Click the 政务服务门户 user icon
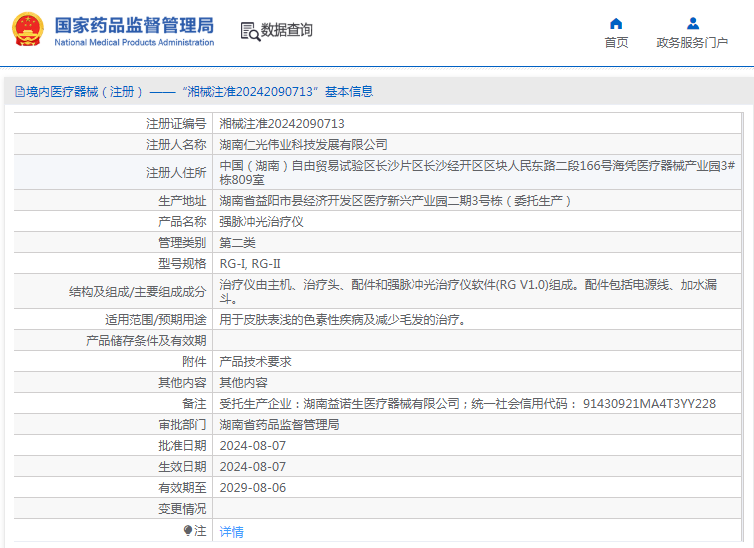 click(x=692, y=23)
